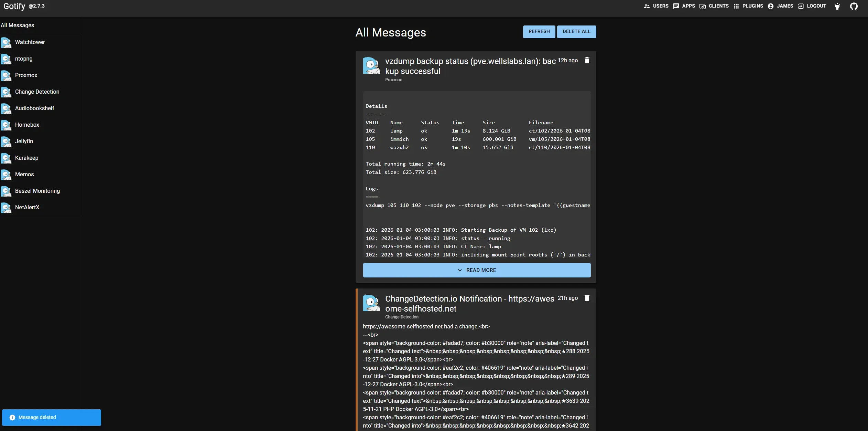
Task: Refresh the message list
Action: click(x=539, y=32)
